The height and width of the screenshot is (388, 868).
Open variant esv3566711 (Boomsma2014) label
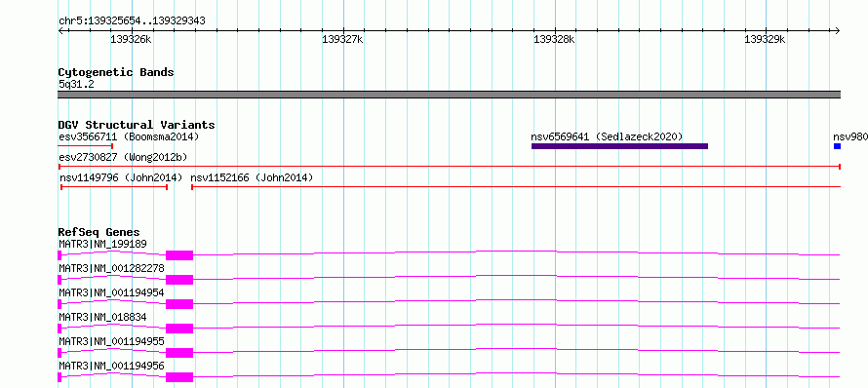[x=129, y=136]
